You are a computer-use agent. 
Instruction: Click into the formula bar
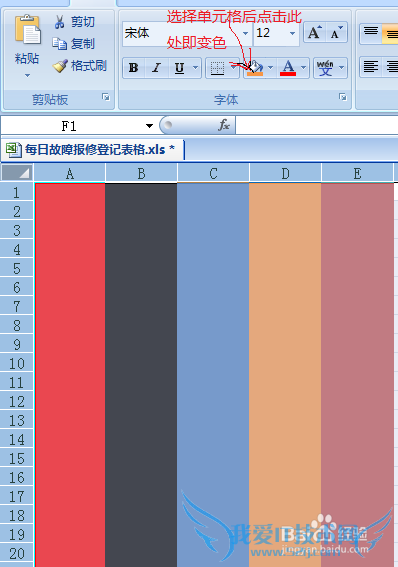[x=317, y=126]
